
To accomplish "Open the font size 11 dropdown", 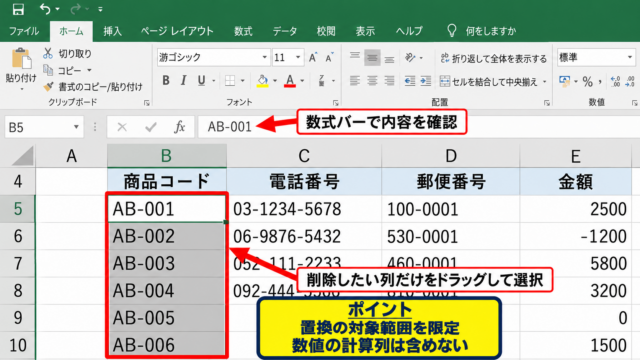I will pos(298,58).
